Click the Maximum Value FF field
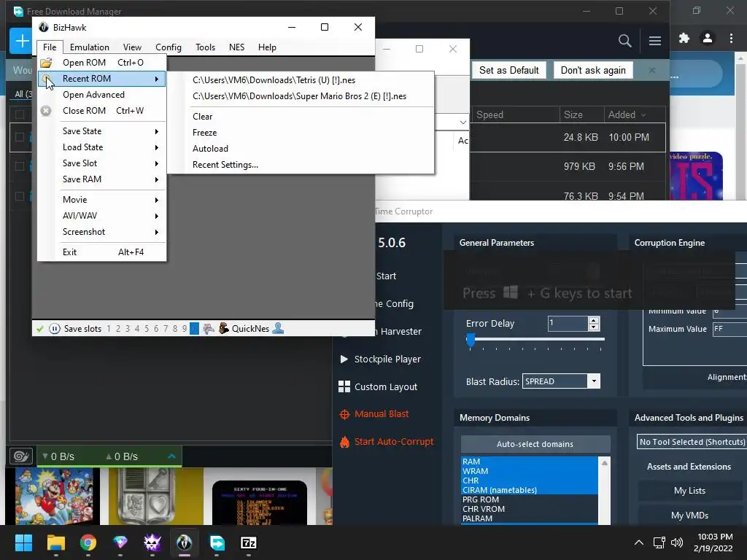 [729, 329]
